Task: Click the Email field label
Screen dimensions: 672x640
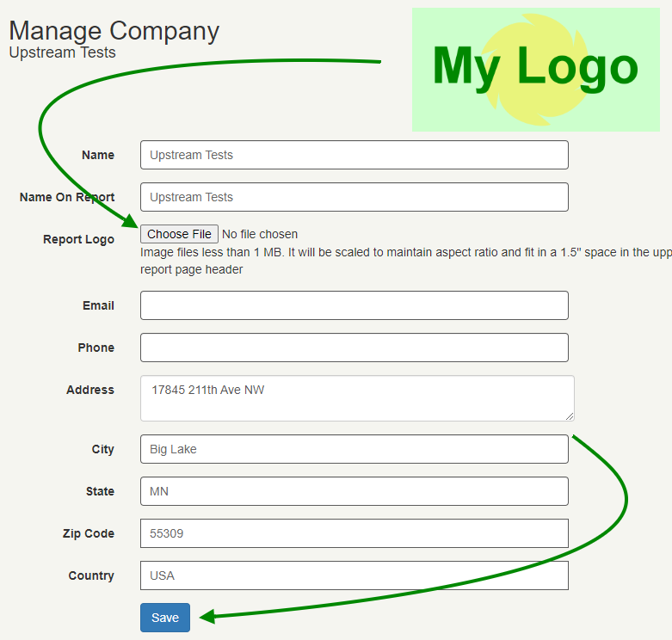Action: [98, 305]
